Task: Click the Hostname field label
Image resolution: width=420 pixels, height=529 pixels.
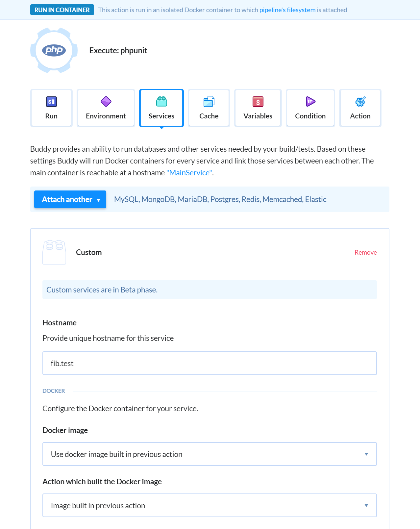Action: 60,323
